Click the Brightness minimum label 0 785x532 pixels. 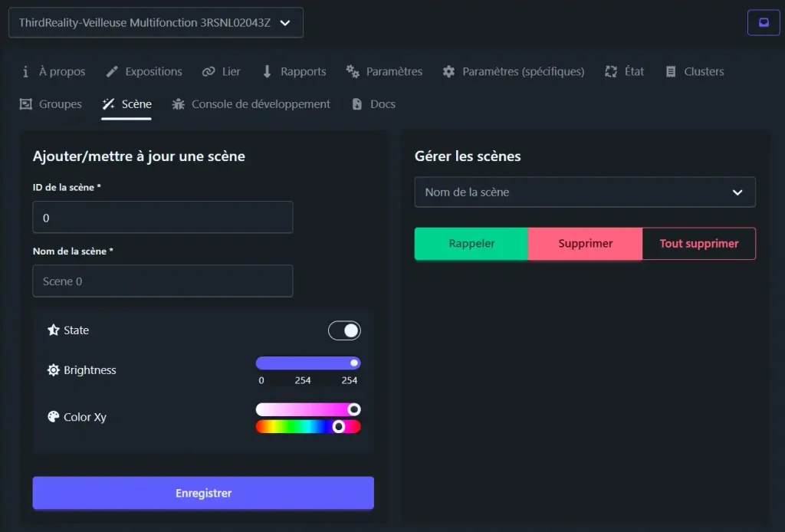tap(261, 380)
